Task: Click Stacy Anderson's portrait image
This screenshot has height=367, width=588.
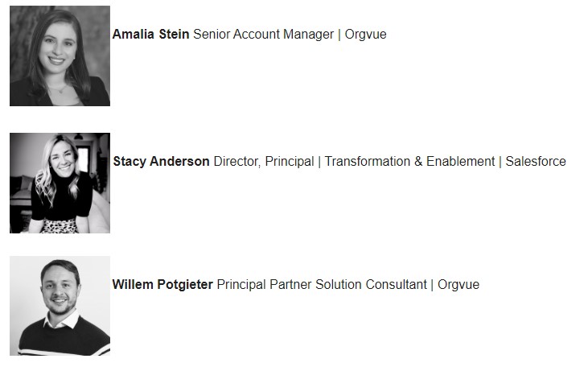Action: 60,183
